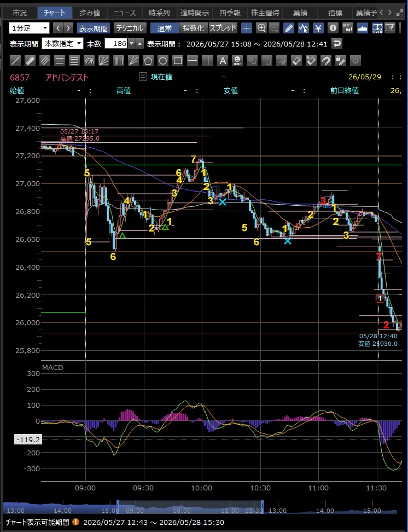
Task: Select the horizontal line drawing tool
Action: 193,61
